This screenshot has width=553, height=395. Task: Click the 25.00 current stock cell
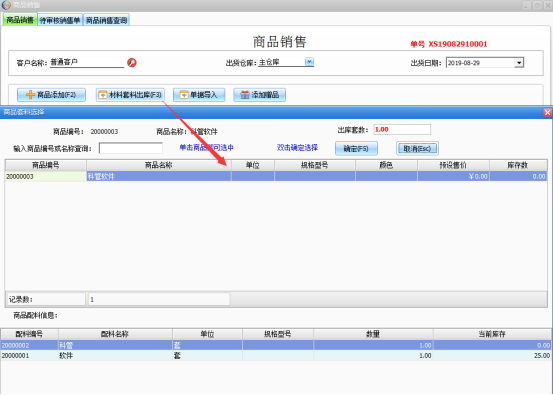[492, 356]
